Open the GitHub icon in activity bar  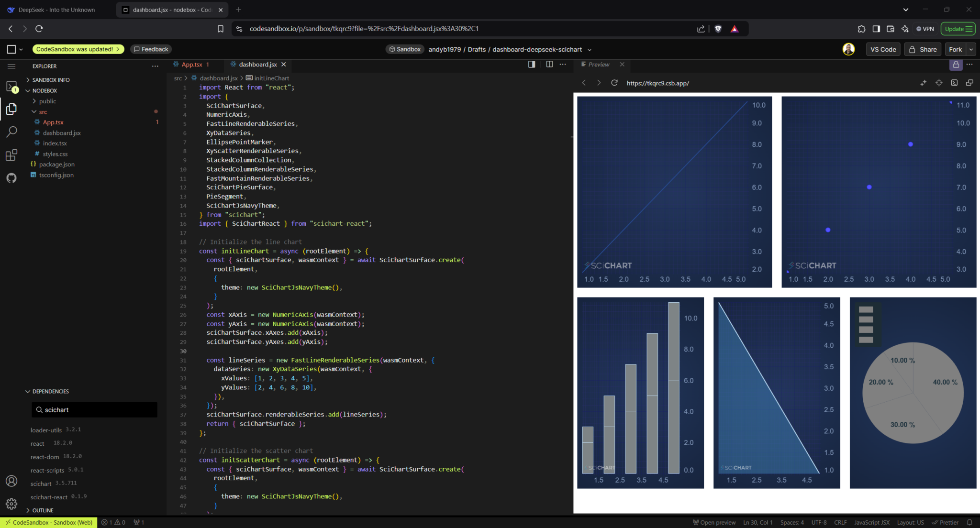pyautogui.click(x=11, y=178)
